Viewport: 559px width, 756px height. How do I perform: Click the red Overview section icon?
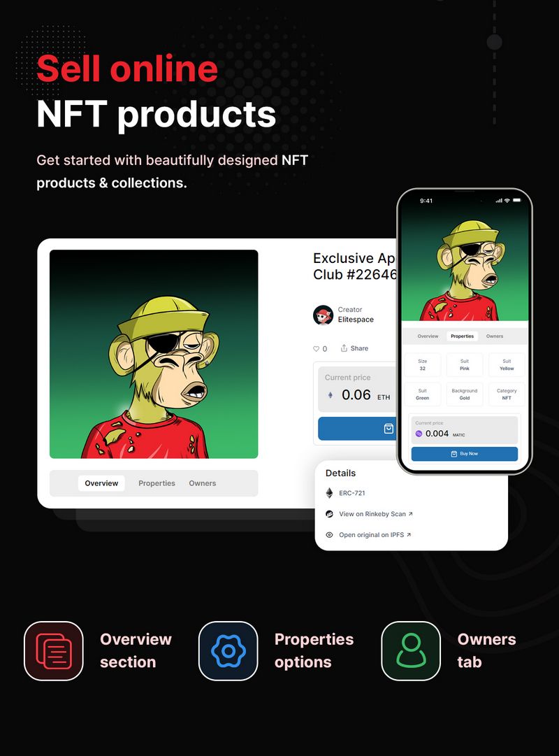[x=54, y=651]
